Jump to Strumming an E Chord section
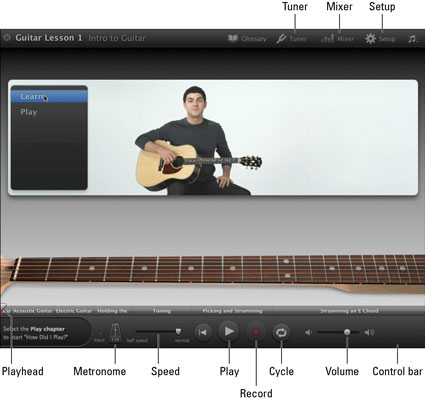Image resolution: width=425 pixels, height=400 pixels. [x=349, y=311]
